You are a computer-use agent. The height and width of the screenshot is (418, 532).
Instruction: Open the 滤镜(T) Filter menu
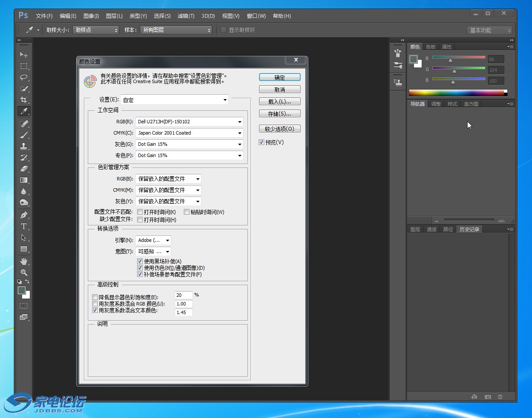[186, 16]
